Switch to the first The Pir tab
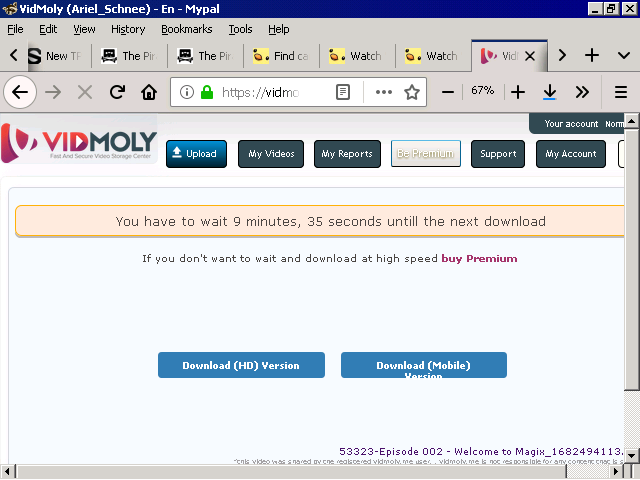This screenshot has height=480, width=640. tap(129, 56)
